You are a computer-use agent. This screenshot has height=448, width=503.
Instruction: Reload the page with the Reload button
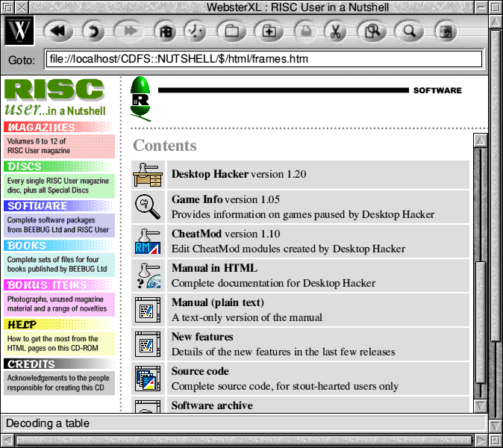pos(93,31)
